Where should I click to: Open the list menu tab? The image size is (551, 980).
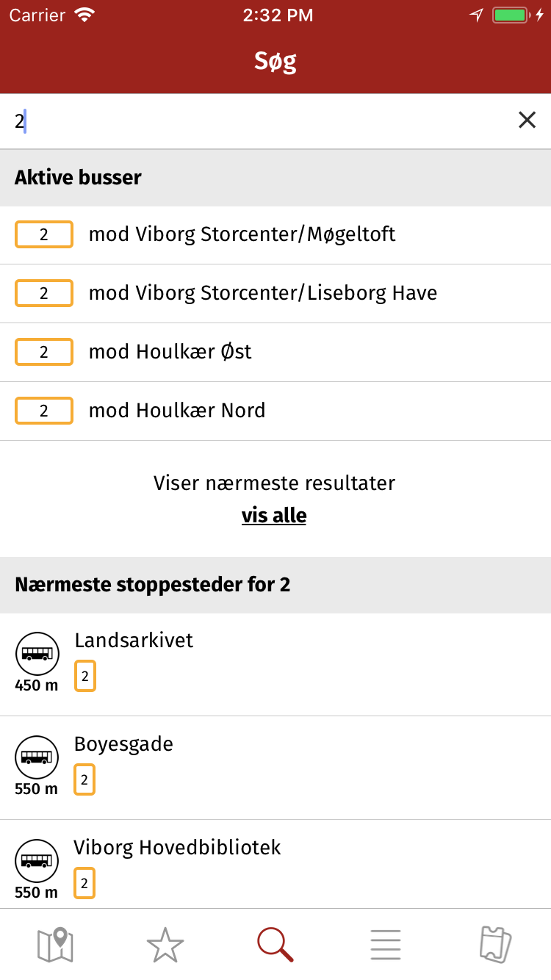click(x=386, y=945)
